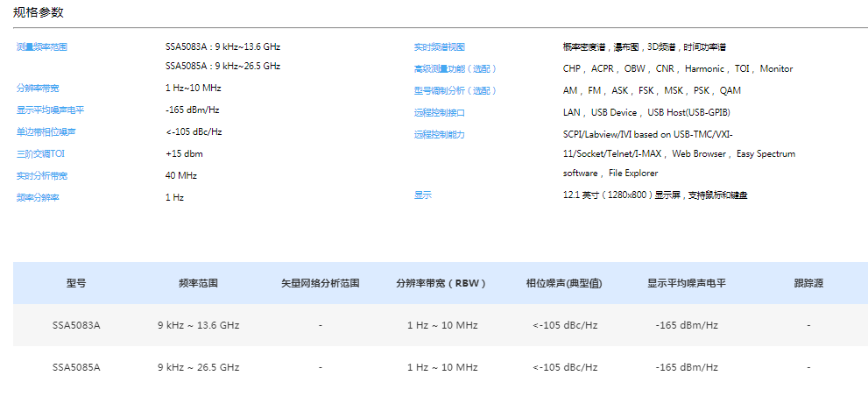Click the 'SSA5083A : 9 kHz~13.6 GHz' spec value
Viewport: 868px width, 404px height.
(222, 47)
